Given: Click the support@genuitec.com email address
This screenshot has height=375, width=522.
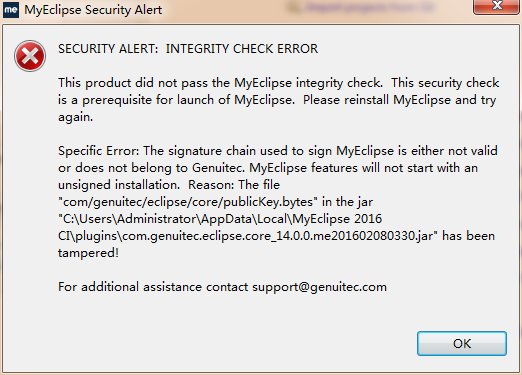Looking at the screenshot, I should click(319, 287).
